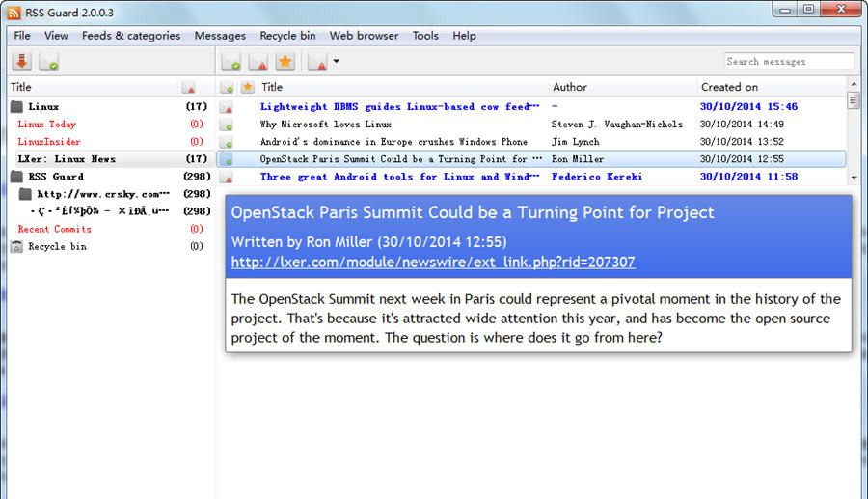Click the mark feeds as read toolbar icon
Screen dimensions: 868x499
tap(49, 62)
